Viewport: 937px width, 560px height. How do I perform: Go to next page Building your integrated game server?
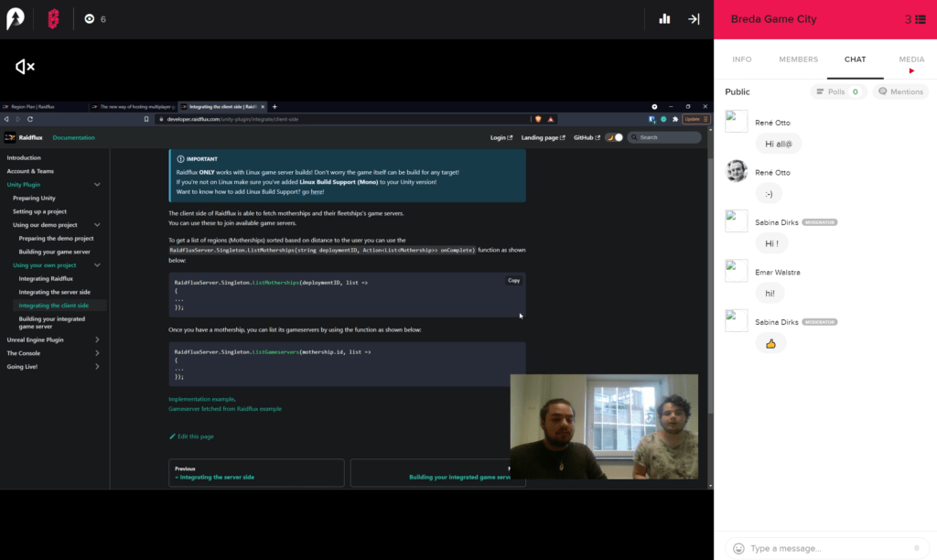tap(438, 473)
